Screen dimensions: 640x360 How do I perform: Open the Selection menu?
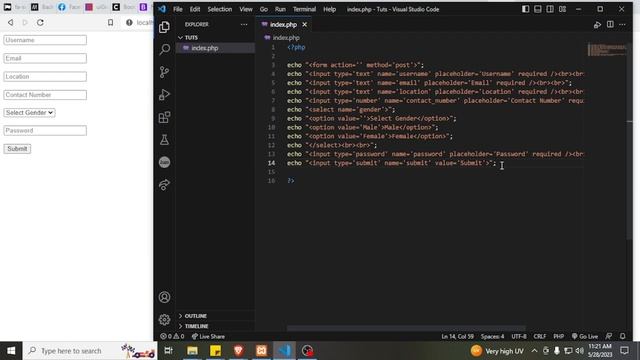click(x=220, y=9)
